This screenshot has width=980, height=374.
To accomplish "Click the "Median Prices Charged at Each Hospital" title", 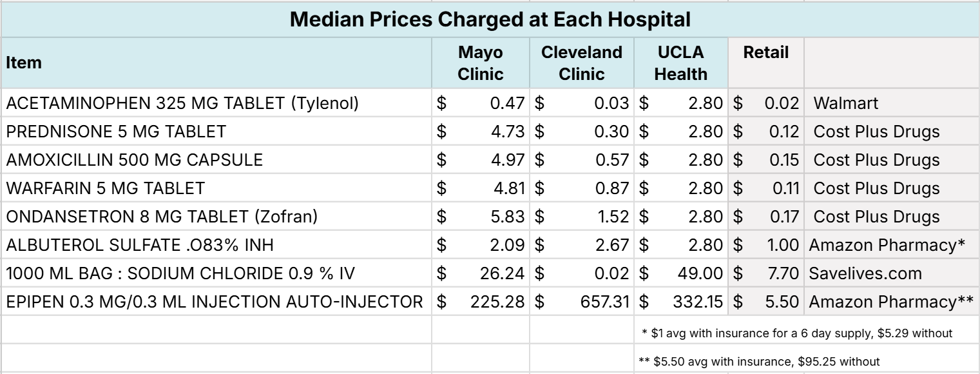I will 490,19.
